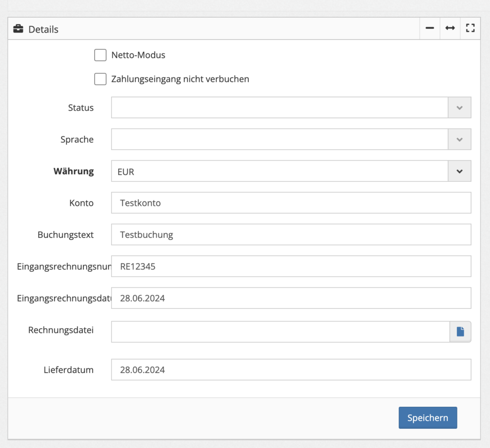490x448 pixels.
Task: Click the Sprache label
Action: click(77, 140)
